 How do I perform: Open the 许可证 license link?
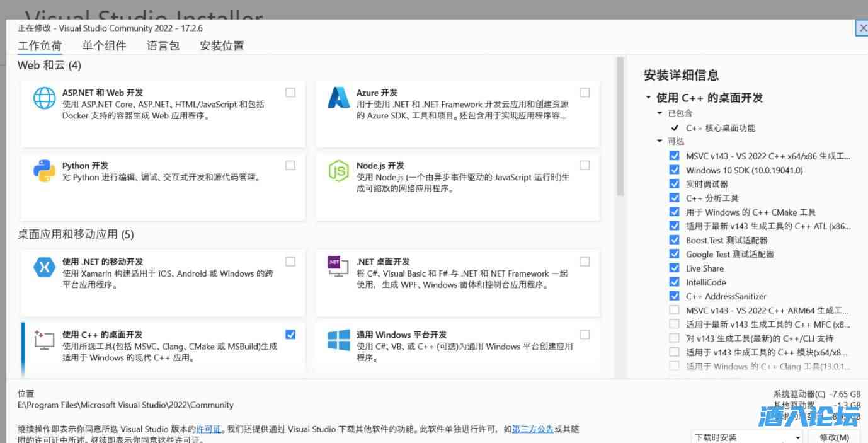pyautogui.click(x=208, y=429)
